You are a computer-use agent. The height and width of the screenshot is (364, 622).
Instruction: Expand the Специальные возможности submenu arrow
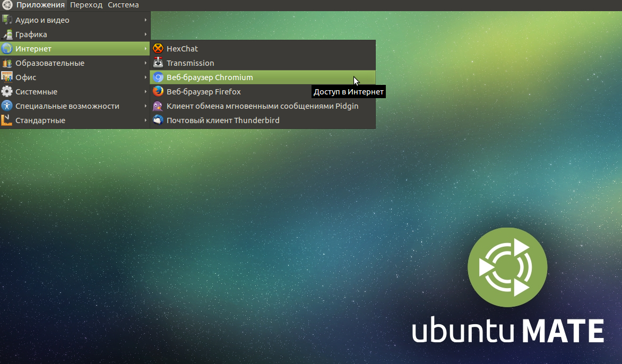tap(145, 106)
